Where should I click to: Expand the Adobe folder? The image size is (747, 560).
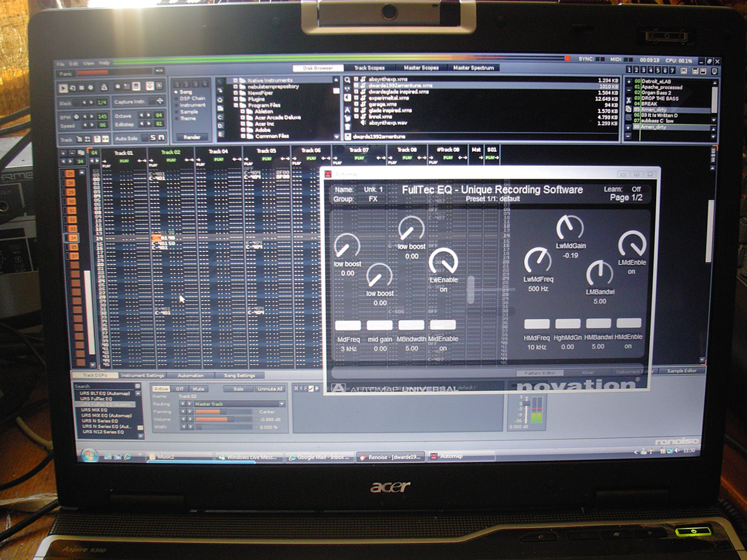(x=243, y=130)
